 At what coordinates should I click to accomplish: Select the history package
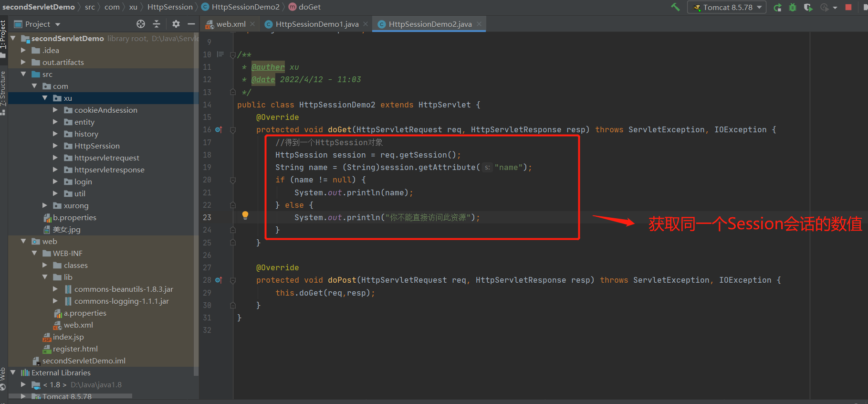(86, 134)
